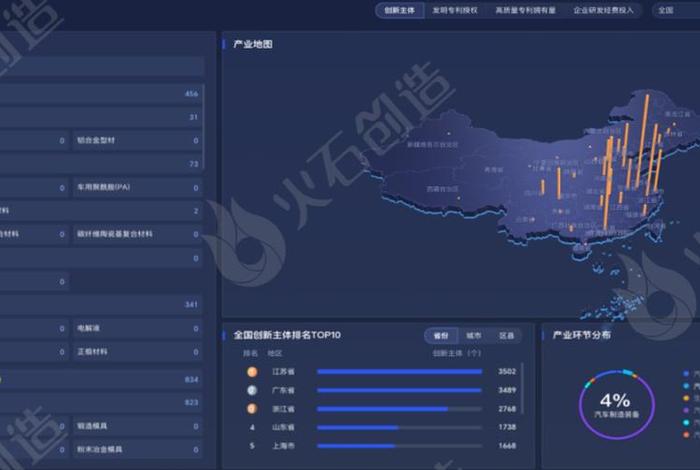The height and width of the screenshot is (470, 700).
Task: Click the bronze rank-3 medal icon
Action: pos(252,409)
